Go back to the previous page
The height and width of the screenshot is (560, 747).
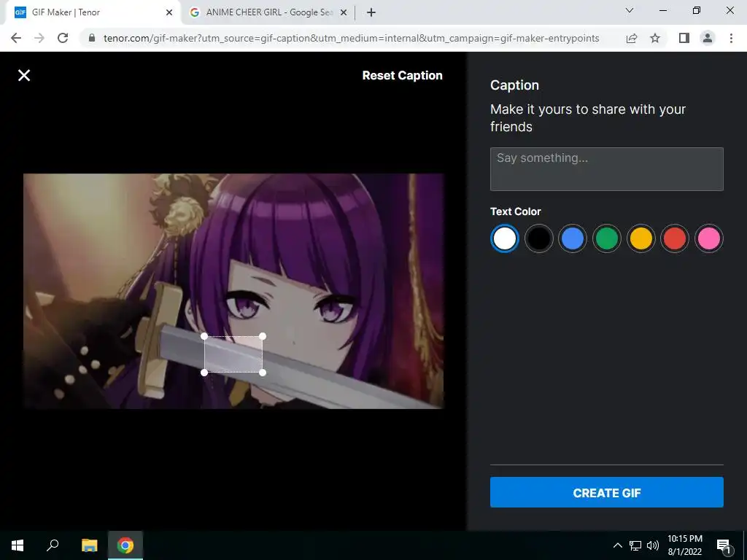pyautogui.click(x=16, y=38)
